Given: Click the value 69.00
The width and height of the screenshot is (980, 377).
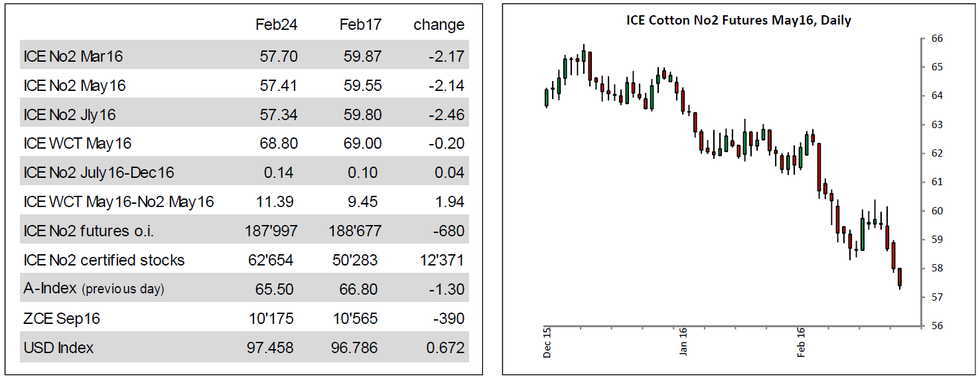Looking at the screenshot, I should point(363,143).
